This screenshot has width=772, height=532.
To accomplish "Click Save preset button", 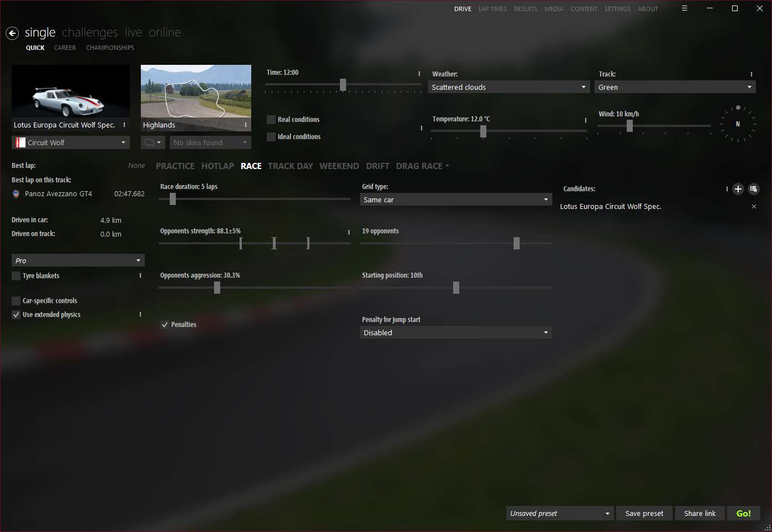I will tap(644, 513).
